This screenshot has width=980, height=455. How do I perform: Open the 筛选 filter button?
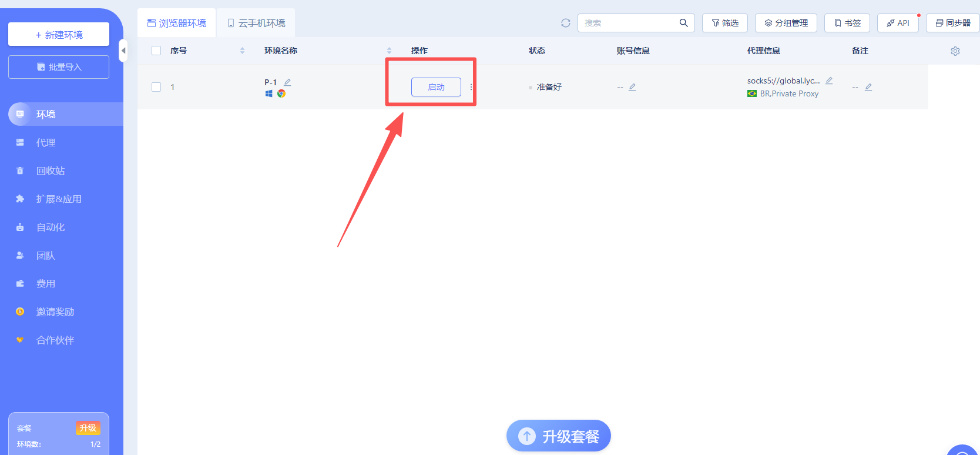(x=725, y=23)
